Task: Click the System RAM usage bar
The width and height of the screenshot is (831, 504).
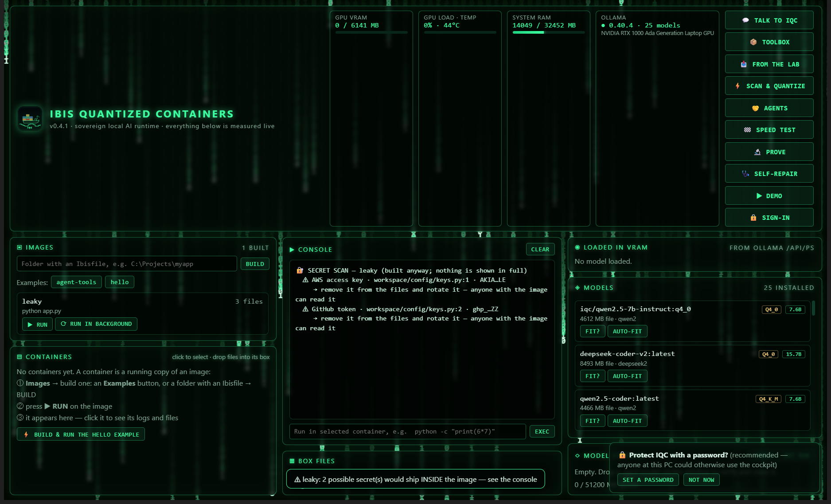Action: 549,32
